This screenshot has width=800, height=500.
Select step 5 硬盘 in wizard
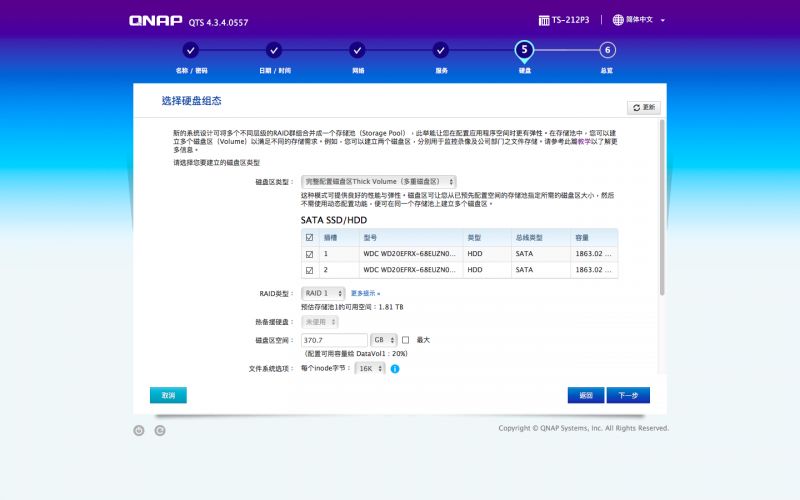524,50
